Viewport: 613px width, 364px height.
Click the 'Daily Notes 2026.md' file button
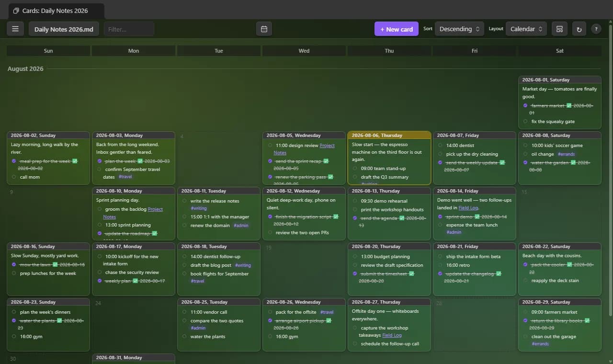(x=64, y=29)
